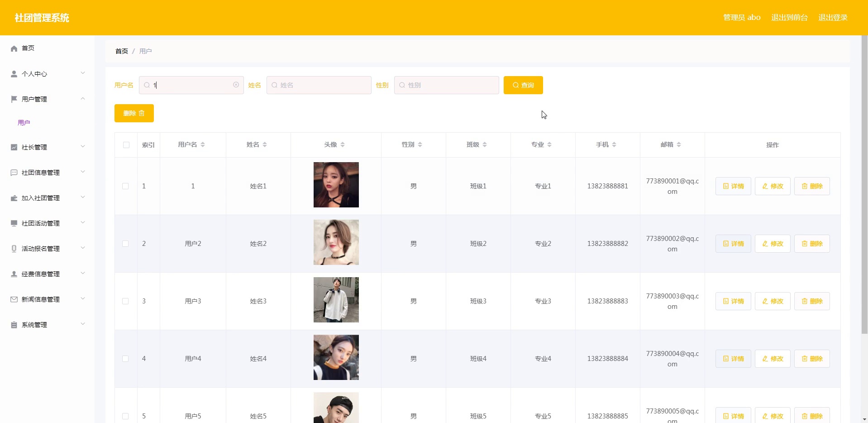Image resolution: width=868 pixels, height=423 pixels.
Task: Expand 新闻信息管理 menu chevron
Action: pos(83,298)
